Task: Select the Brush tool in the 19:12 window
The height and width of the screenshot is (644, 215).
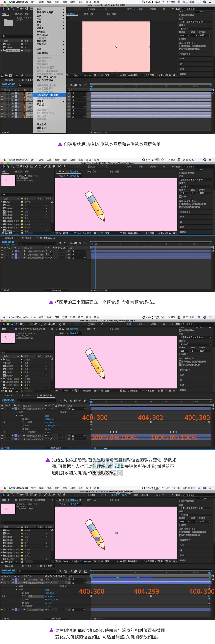Action: tap(46, 166)
